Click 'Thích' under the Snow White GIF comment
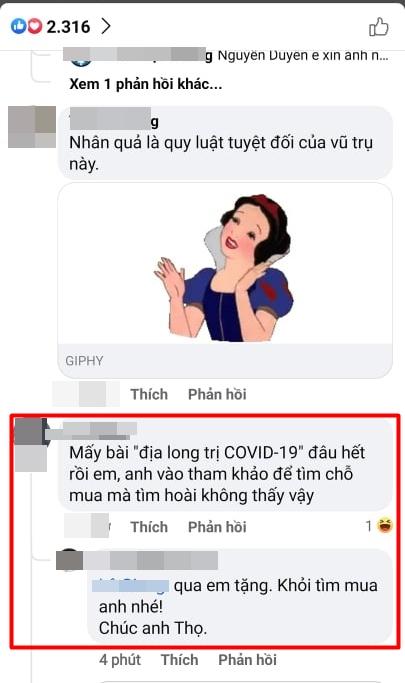405x683 pixels. (x=149, y=394)
